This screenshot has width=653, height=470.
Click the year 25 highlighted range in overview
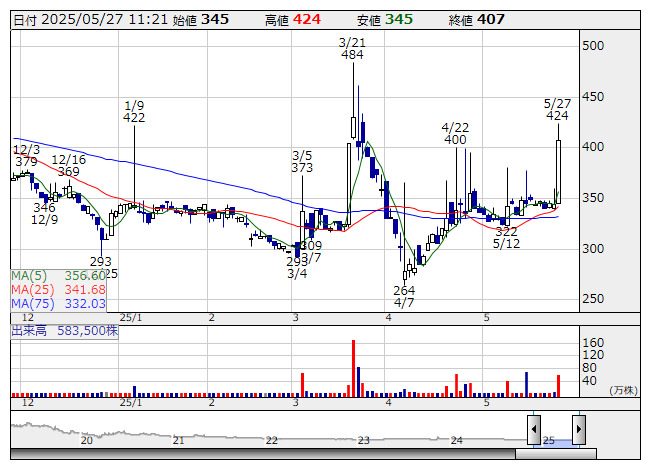tap(556, 442)
